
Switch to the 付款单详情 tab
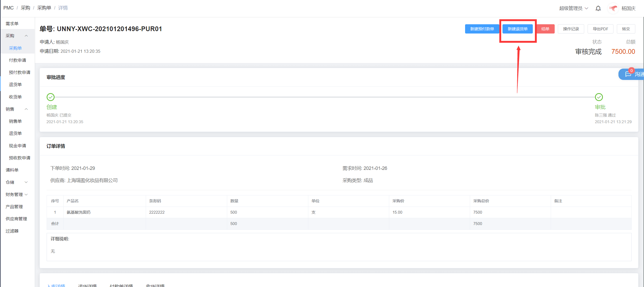[x=121, y=285]
